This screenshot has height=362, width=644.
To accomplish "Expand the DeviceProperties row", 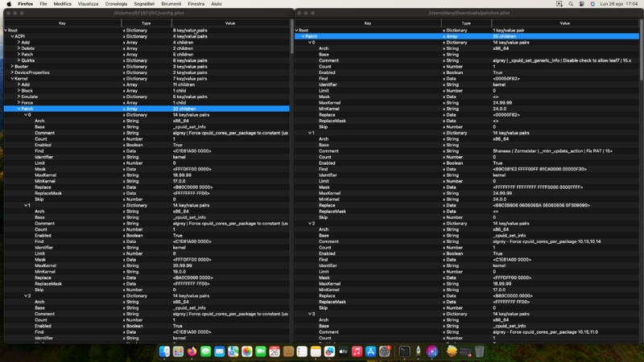I will (x=12, y=72).
